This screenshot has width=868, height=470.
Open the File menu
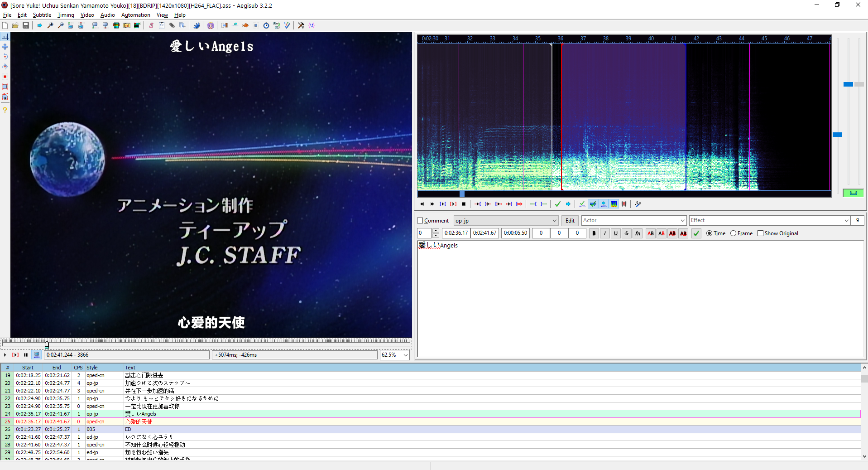pyautogui.click(x=7, y=15)
